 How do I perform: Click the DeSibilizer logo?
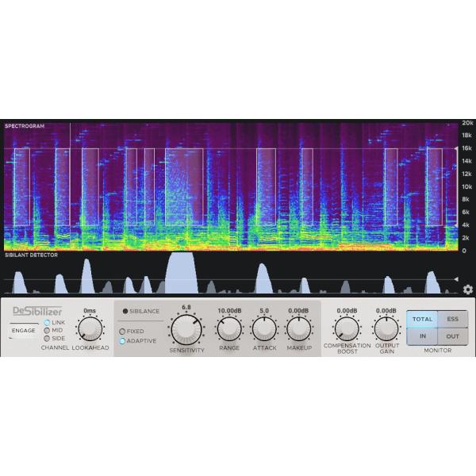(x=37, y=311)
